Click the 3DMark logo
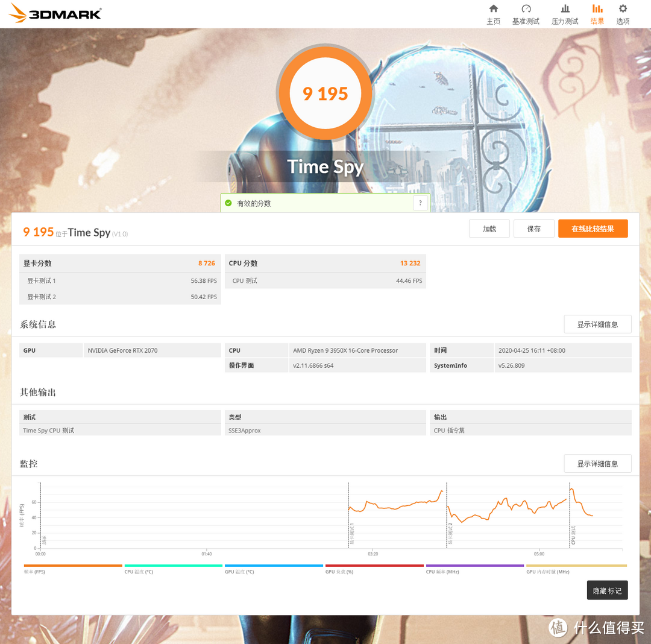 pos(55,13)
